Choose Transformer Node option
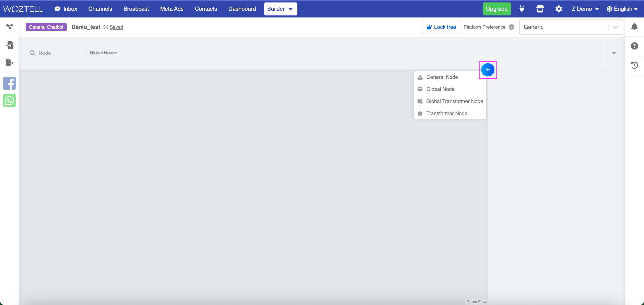This screenshot has width=644, height=305. (450, 113)
